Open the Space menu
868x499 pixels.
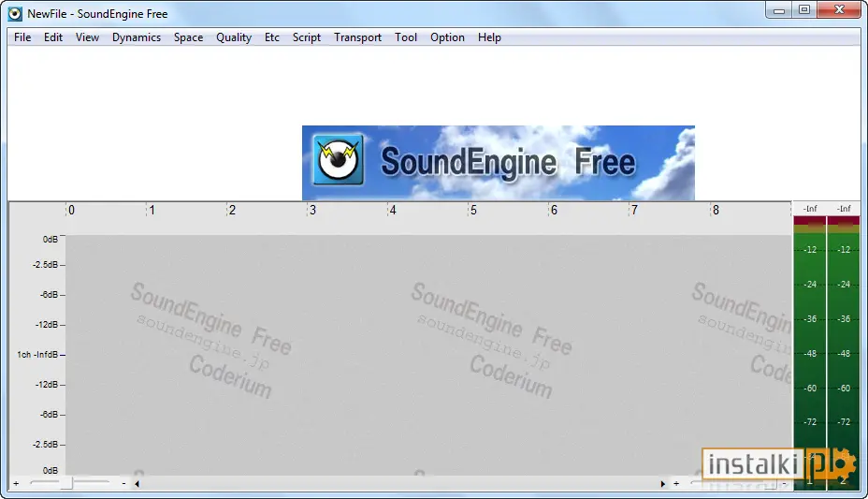pos(188,37)
